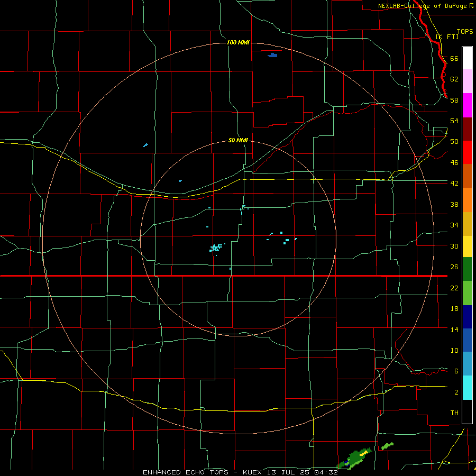Select the '42' legend value
This screenshot has width=476, height=476.
[454, 184]
